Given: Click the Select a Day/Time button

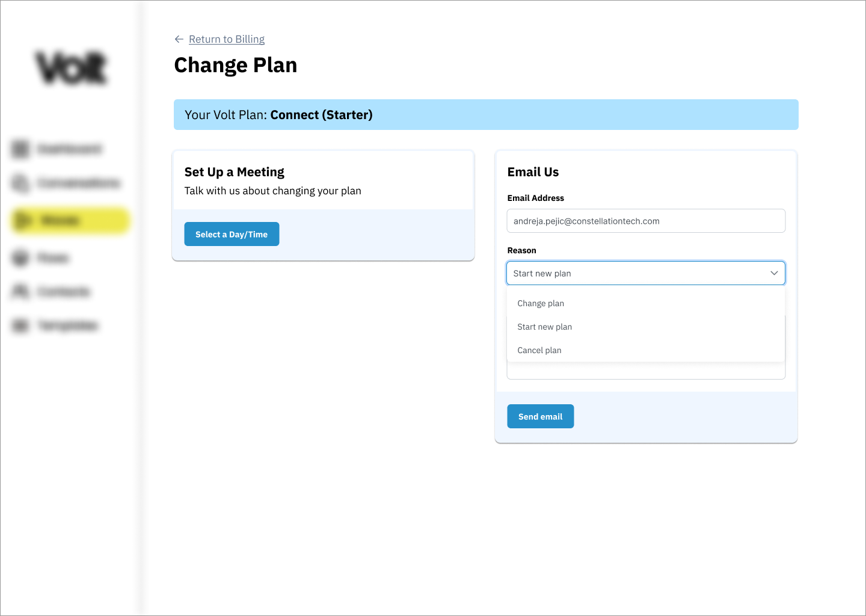Looking at the screenshot, I should click(232, 234).
